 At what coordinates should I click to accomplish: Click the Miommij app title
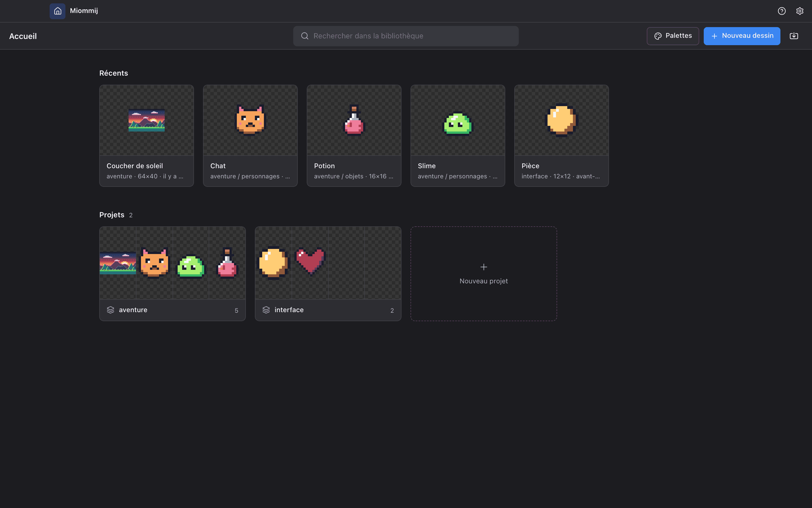(84, 11)
